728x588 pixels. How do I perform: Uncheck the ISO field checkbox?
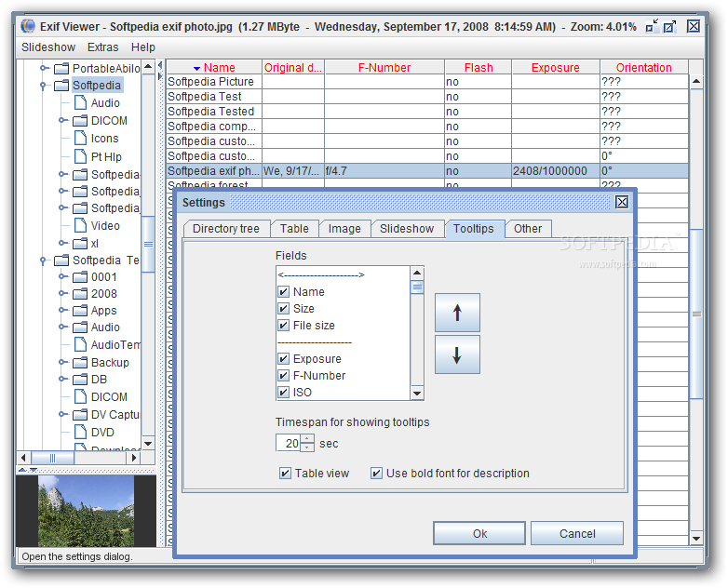point(283,392)
